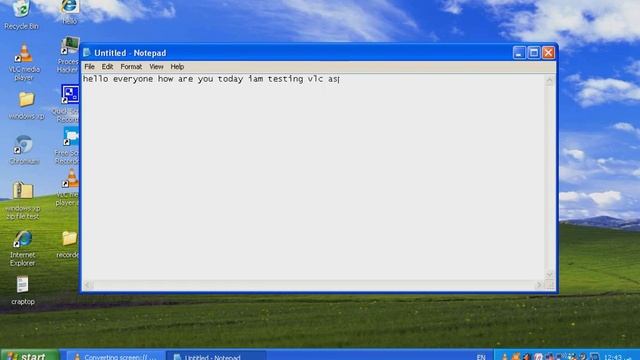The height and width of the screenshot is (360, 640).
Task: Select the Chromium desktop icon
Action: [24, 150]
